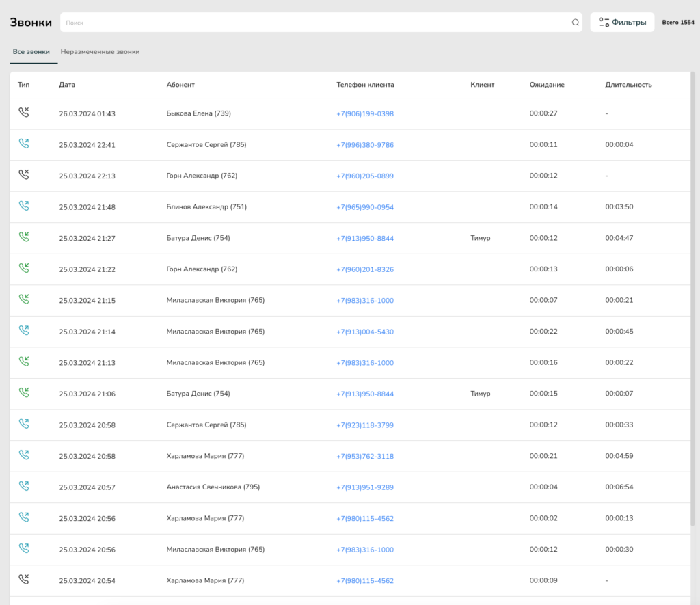Image resolution: width=700 pixels, height=605 pixels.
Task: Click into the Поиск search field
Action: [x=314, y=23]
